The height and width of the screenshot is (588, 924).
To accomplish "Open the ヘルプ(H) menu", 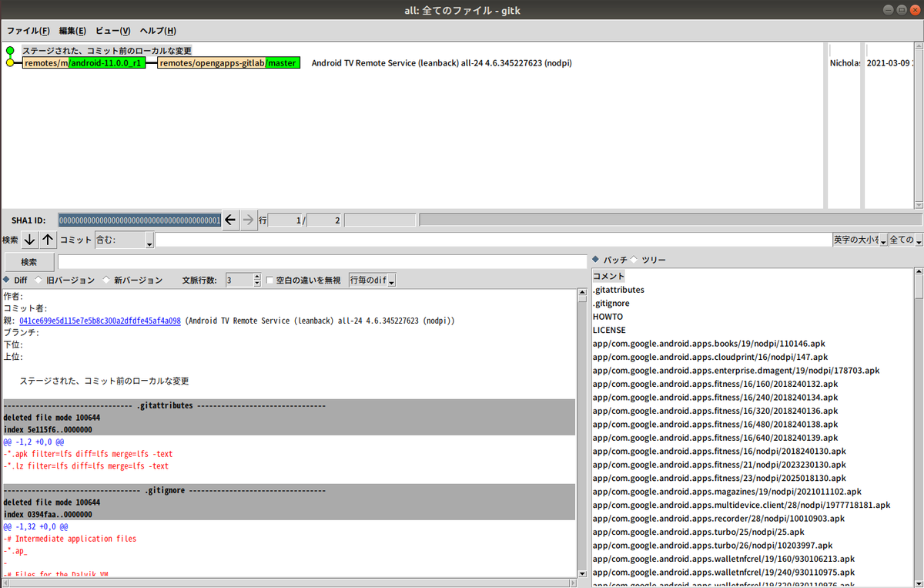I will [x=158, y=31].
